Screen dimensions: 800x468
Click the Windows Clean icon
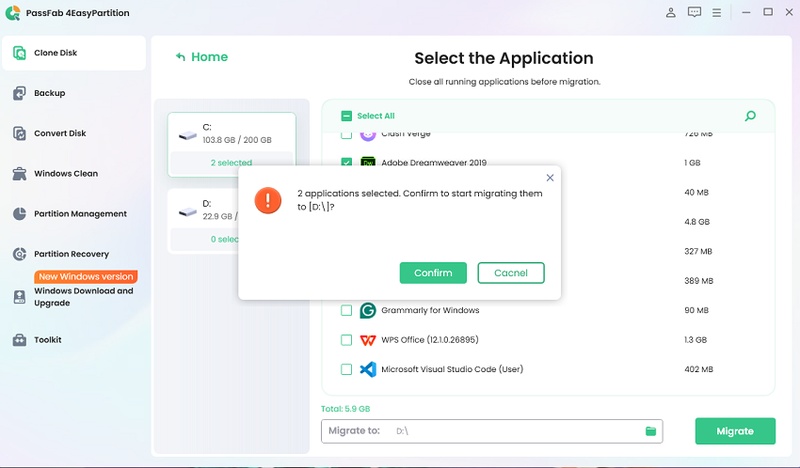pyautogui.click(x=19, y=174)
